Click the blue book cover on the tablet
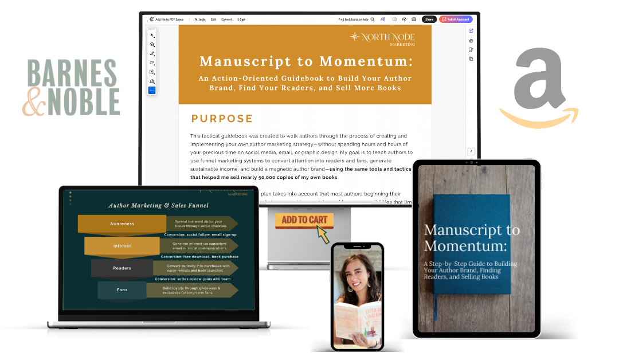619x364 pixels. click(472, 244)
